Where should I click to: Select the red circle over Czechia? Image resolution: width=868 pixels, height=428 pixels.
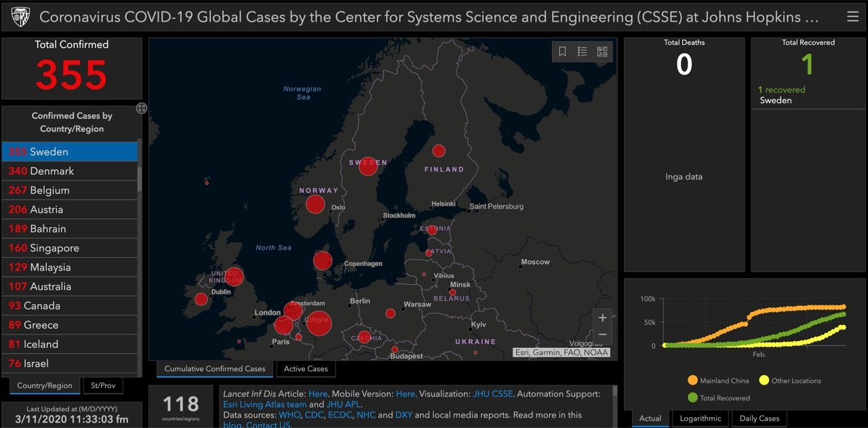point(365,336)
